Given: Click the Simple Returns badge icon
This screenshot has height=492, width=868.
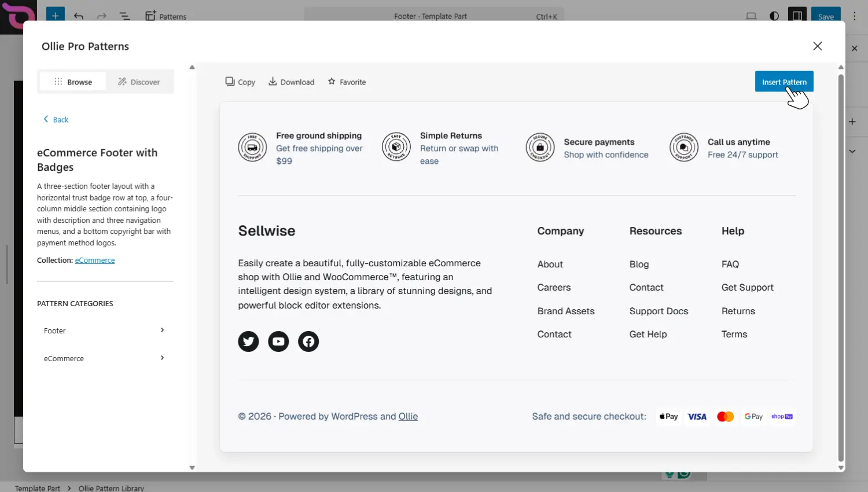Looking at the screenshot, I should (x=396, y=147).
